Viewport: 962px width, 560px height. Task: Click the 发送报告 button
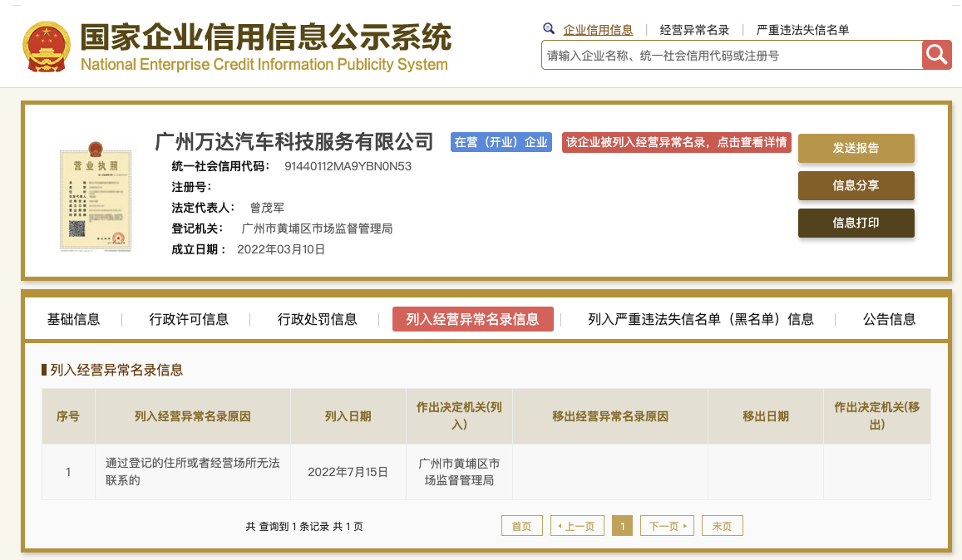tap(856, 148)
